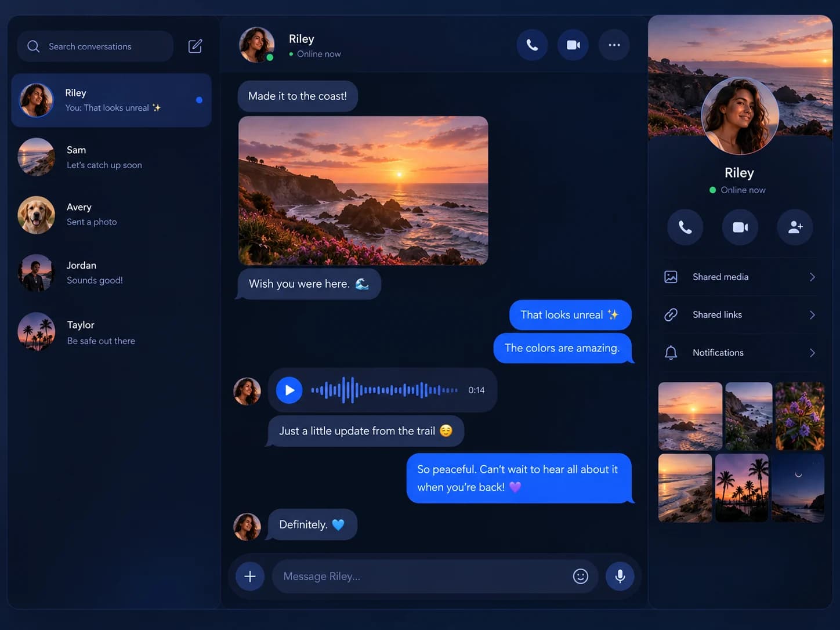840x630 pixels.
Task: Click the 'The colors are amazing.' message
Action: tap(563, 348)
